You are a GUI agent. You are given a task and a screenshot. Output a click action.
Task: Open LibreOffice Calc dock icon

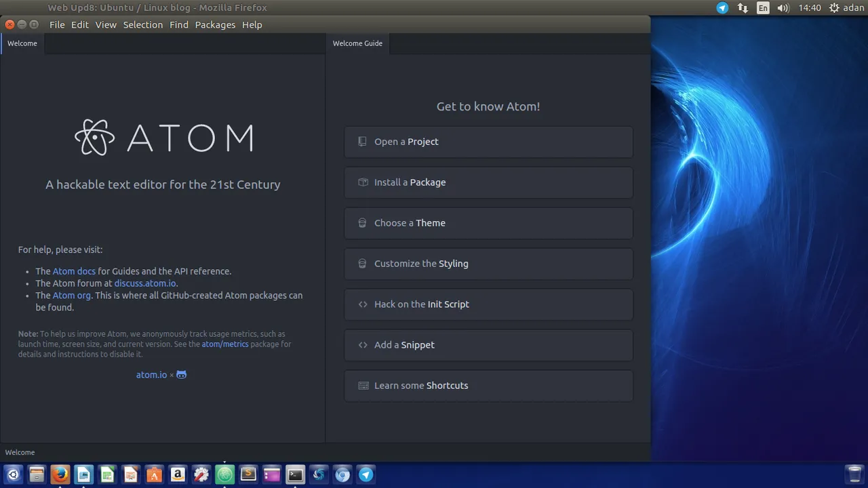point(107,474)
